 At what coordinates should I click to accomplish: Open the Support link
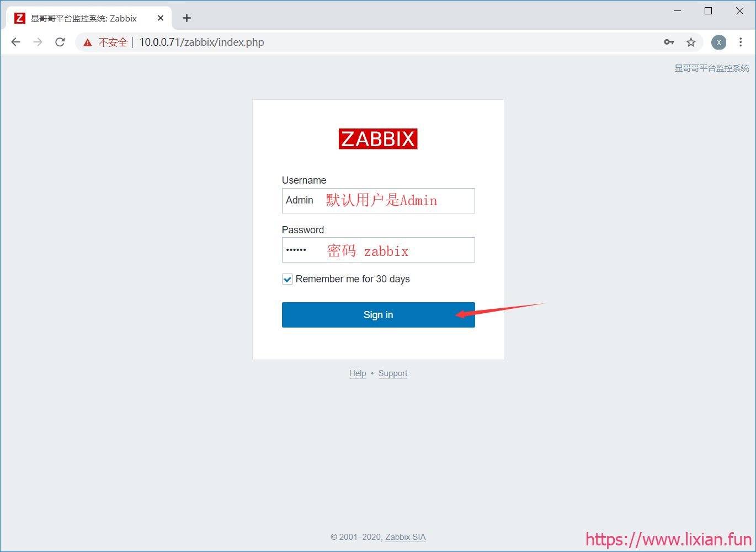393,373
